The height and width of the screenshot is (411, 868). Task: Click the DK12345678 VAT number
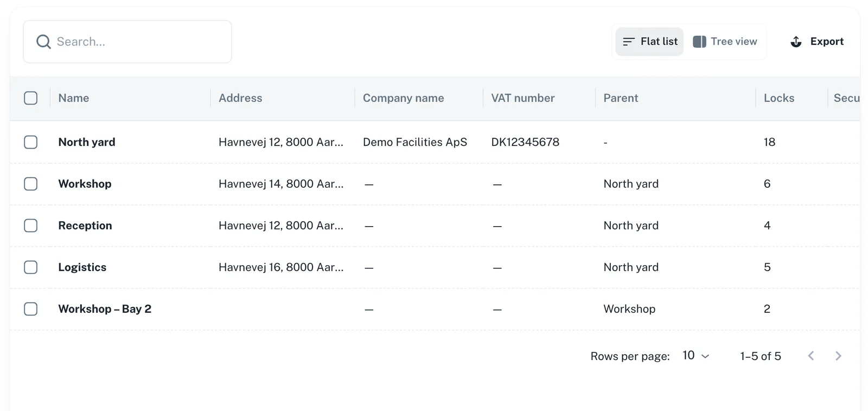pos(525,142)
